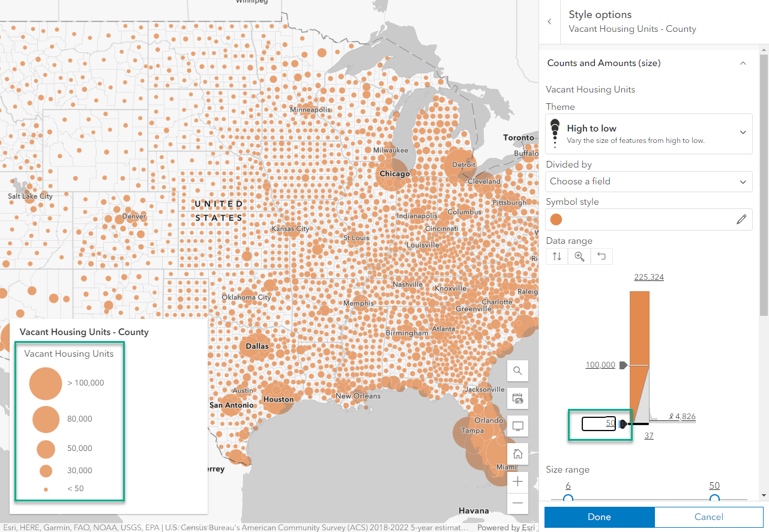The width and height of the screenshot is (769, 532).
Task: Click the Chicago label on the map
Action: click(394, 174)
